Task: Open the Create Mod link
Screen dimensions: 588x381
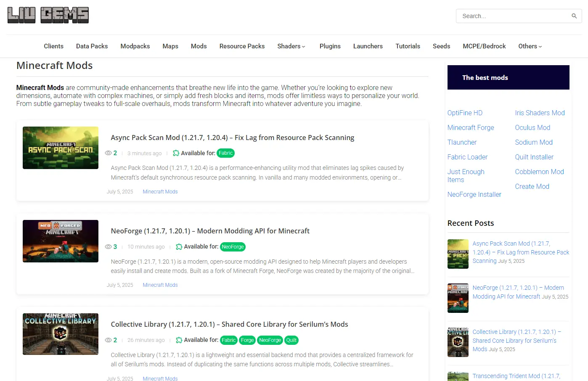Action: click(x=532, y=186)
